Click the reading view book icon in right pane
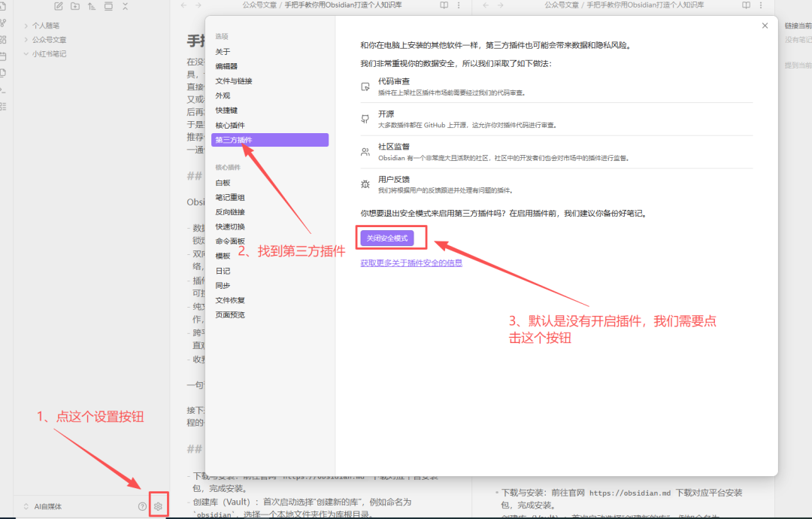The height and width of the screenshot is (519, 812). pyautogui.click(x=746, y=5)
